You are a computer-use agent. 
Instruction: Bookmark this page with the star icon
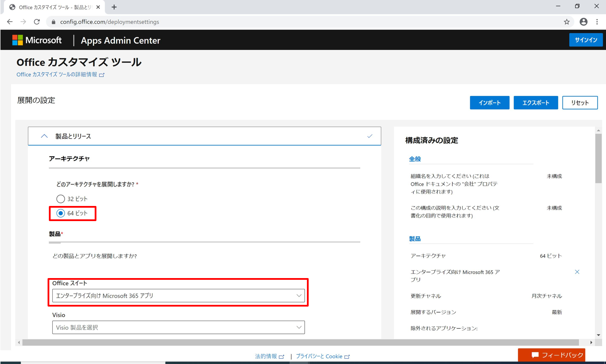(x=567, y=22)
